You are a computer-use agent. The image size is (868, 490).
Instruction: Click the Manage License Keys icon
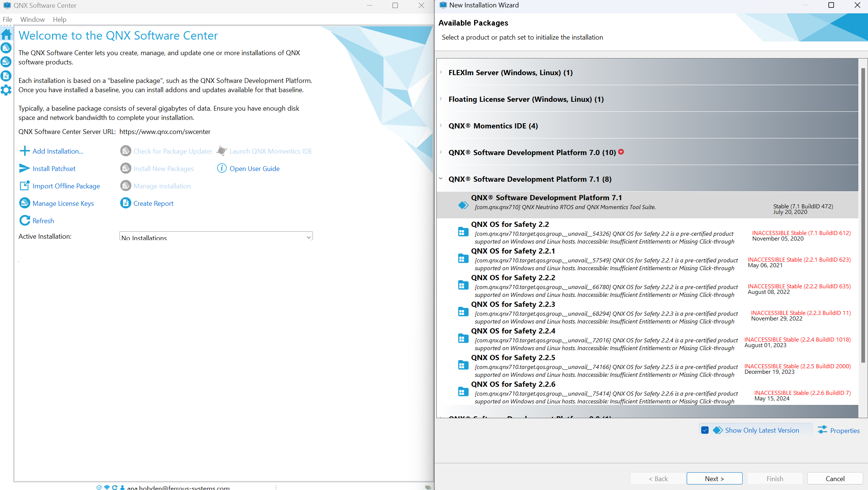pos(24,203)
